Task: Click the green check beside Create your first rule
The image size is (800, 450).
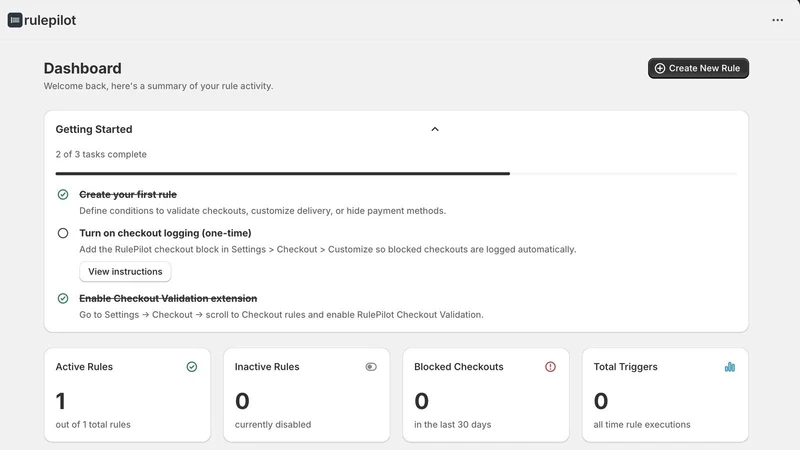Action: click(63, 194)
